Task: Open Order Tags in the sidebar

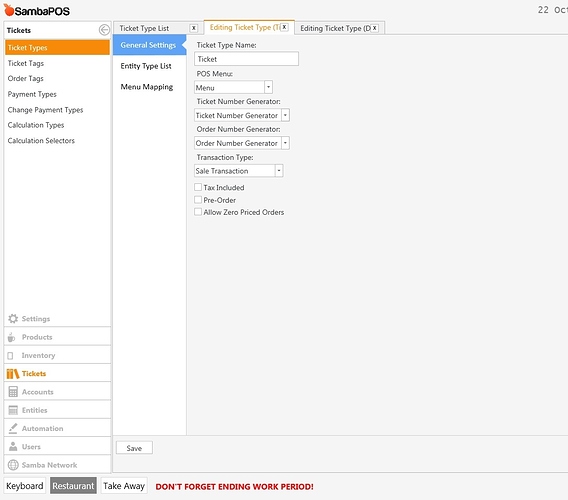Action: [25, 79]
